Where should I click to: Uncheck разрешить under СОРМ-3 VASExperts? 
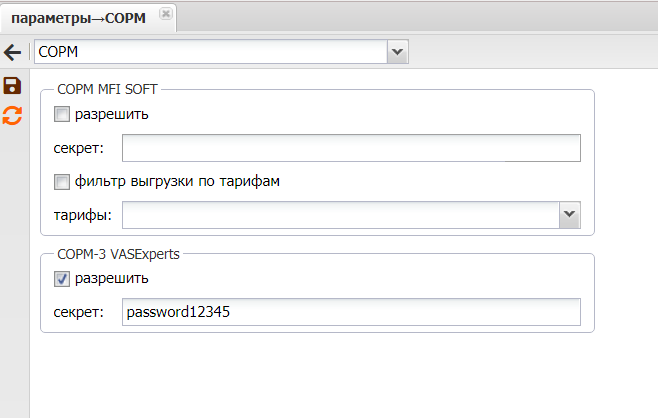(x=62, y=278)
